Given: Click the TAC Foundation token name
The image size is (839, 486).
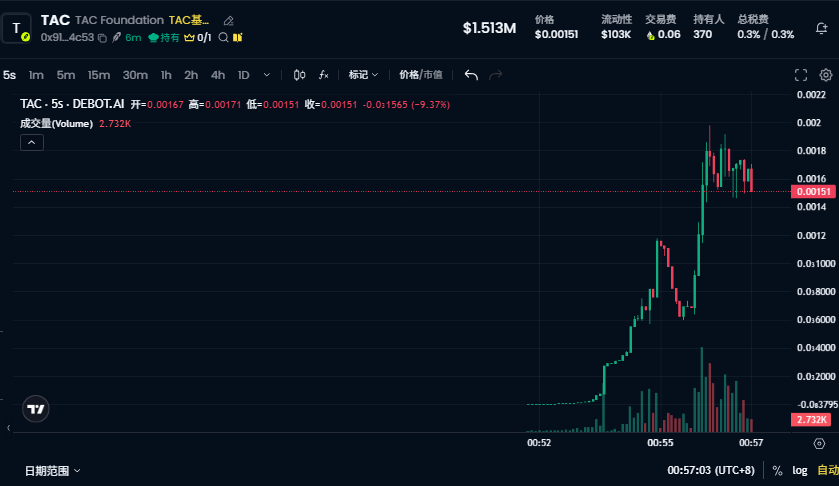Looking at the screenshot, I should click(x=119, y=20).
